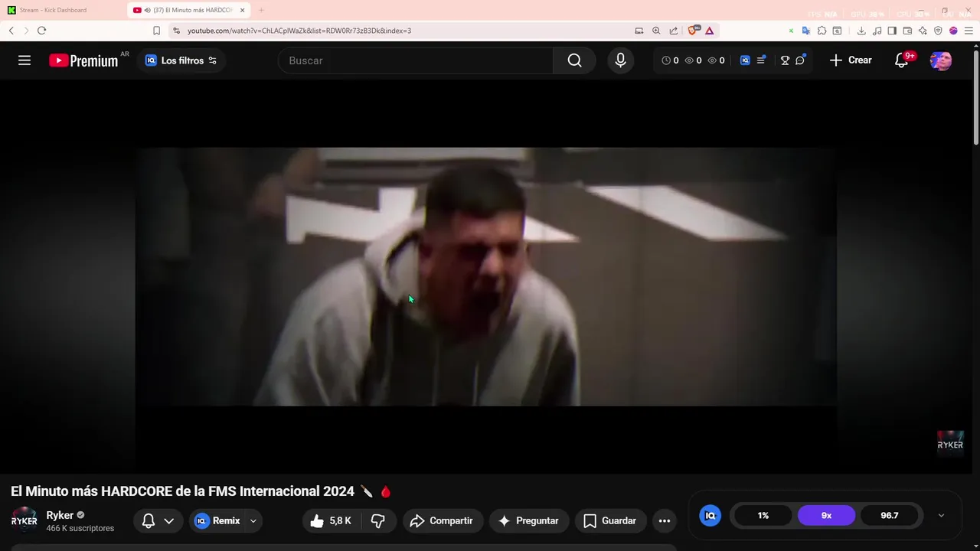The height and width of the screenshot is (551, 980).
Task: Click the youtube.com URL in address bar
Action: [x=299, y=31]
